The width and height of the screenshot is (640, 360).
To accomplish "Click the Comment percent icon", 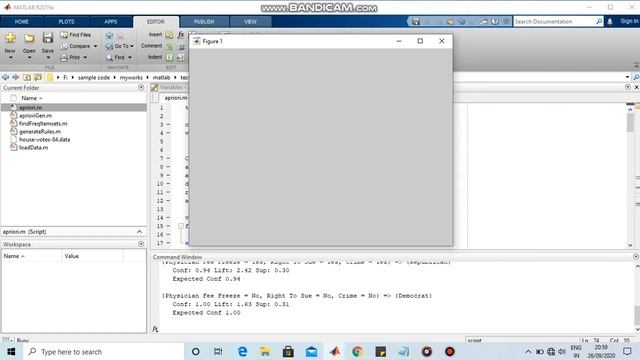I will click(169, 47).
